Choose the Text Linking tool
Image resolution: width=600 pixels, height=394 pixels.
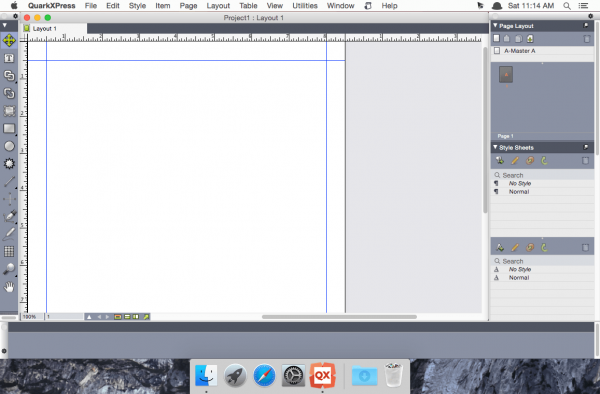(9, 76)
